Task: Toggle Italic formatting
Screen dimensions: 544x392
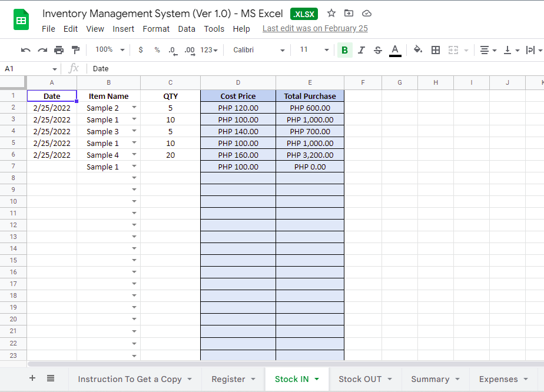Action: (x=361, y=50)
